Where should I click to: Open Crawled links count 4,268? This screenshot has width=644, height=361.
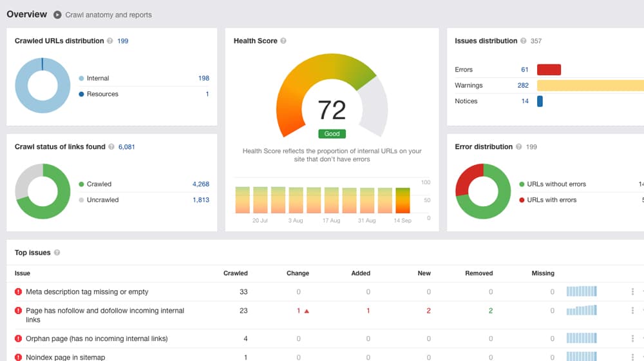[201, 184]
